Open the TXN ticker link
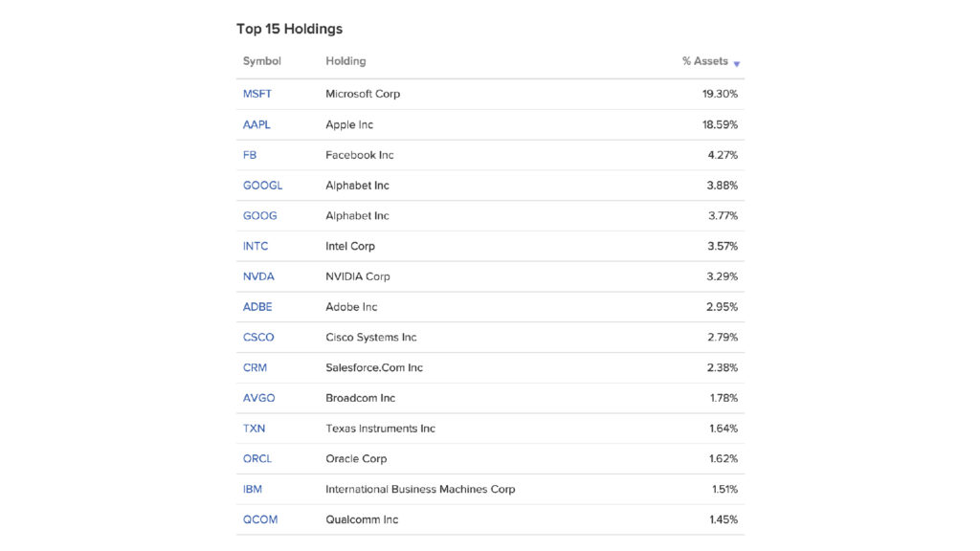Screen dimensions: 980x551 pos(254,429)
